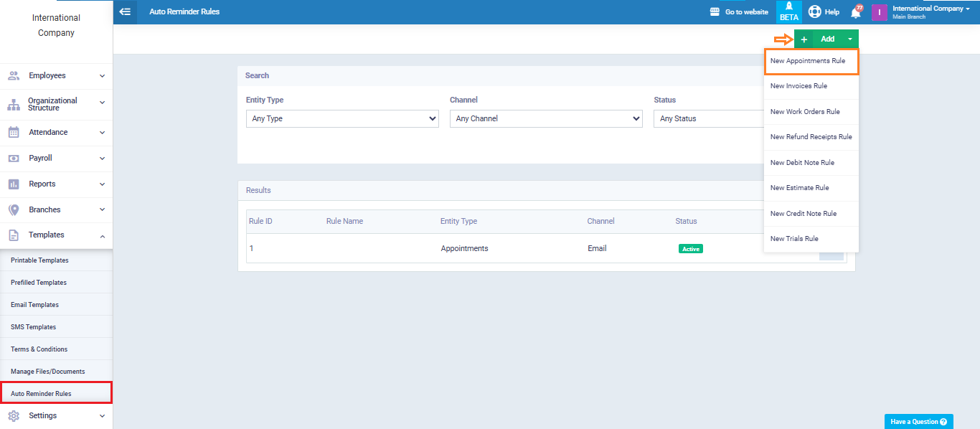Click the Branches location pin icon
Image resolution: width=980 pixels, height=429 pixels.
click(x=14, y=209)
